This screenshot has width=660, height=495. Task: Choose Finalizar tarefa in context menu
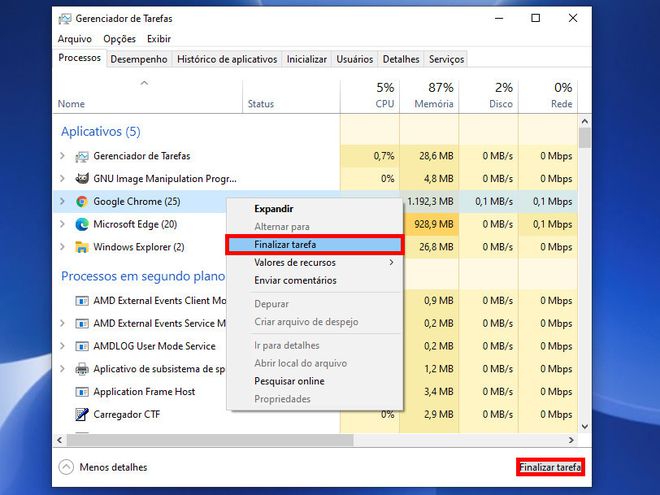click(x=315, y=245)
